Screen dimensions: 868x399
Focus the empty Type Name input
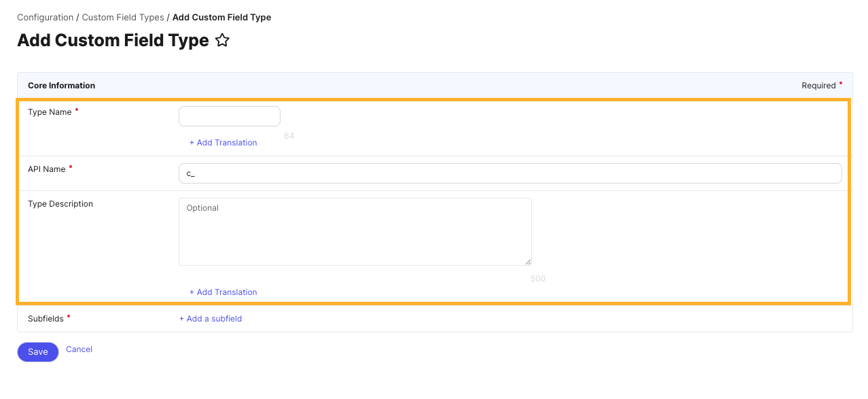click(229, 116)
